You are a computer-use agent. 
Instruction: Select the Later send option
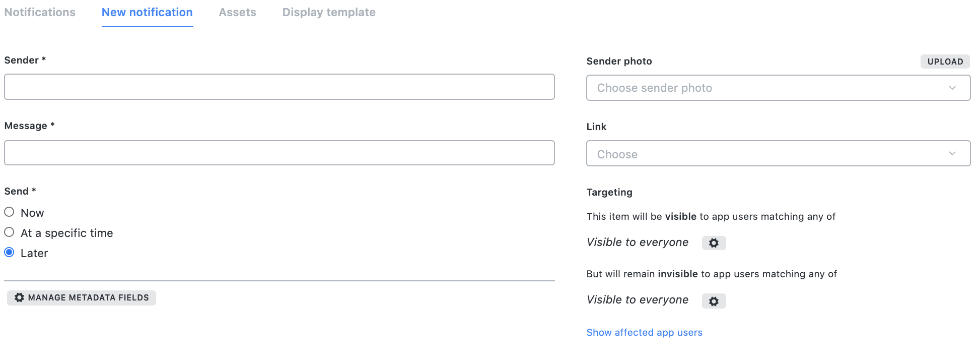9,252
